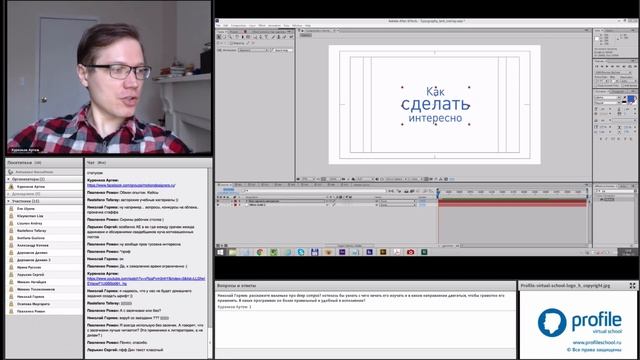Open the Acrobat PDF taskbar icon
The image size is (640, 360).
397,252
